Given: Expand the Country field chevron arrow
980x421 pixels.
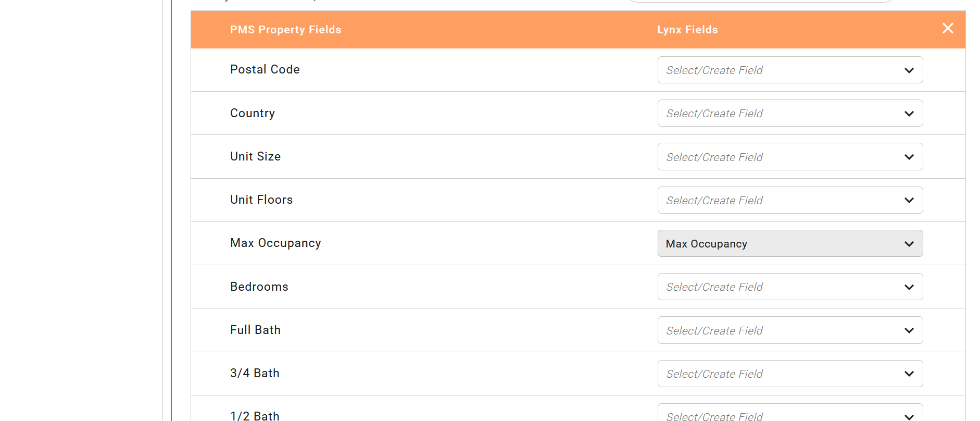Looking at the screenshot, I should (x=909, y=114).
